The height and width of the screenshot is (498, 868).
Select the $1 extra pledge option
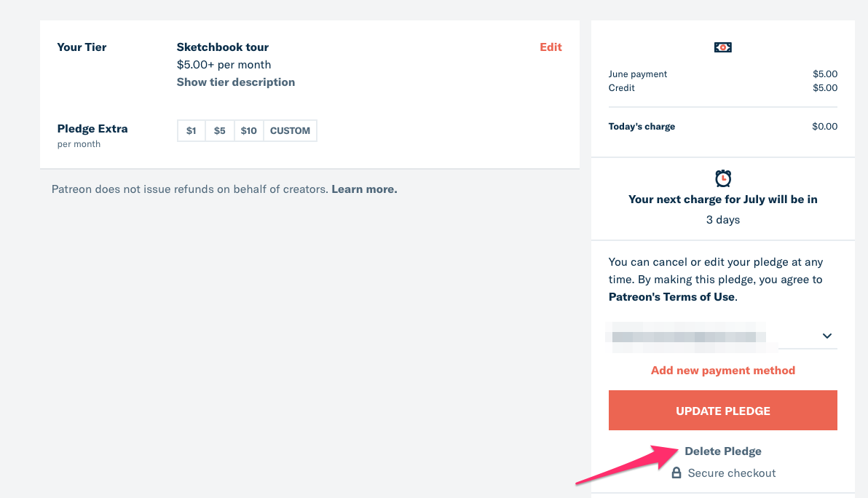click(x=192, y=131)
